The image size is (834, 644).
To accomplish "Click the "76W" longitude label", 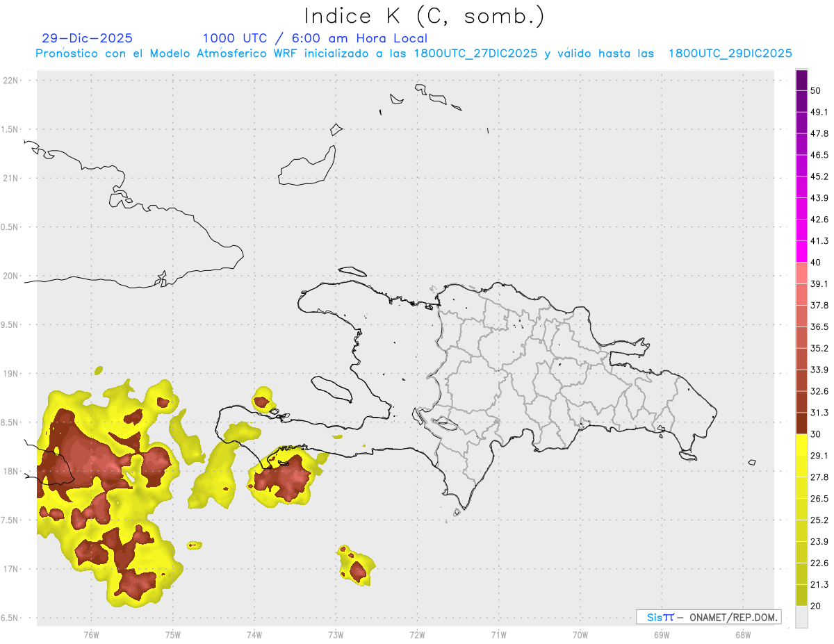I will click(91, 635).
